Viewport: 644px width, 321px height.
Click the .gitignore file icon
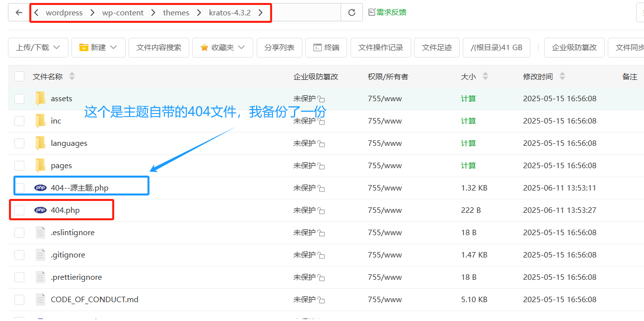(x=40, y=255)
